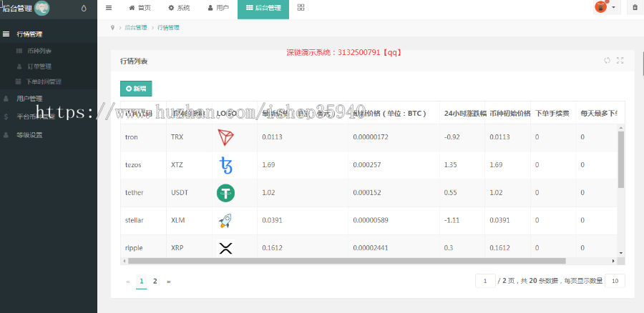This screenshot has height=313, width=644.
Task: Click the previous page « arrow
Action: (128, 282)
